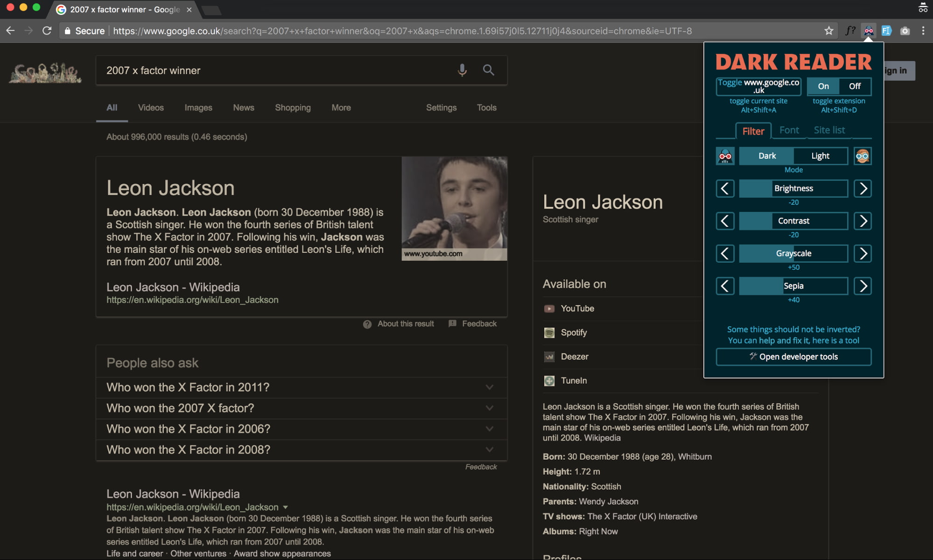Viewport: 933px width, 560px height.
Task: Open search Settings menu
Action: (x=441, y=108)
